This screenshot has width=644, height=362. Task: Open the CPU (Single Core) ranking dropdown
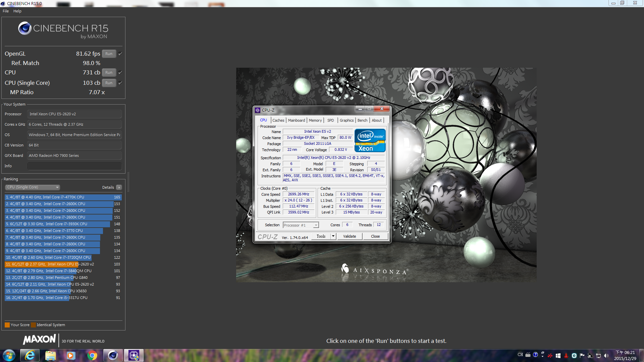pyautogui.click(x=33, y=187)
